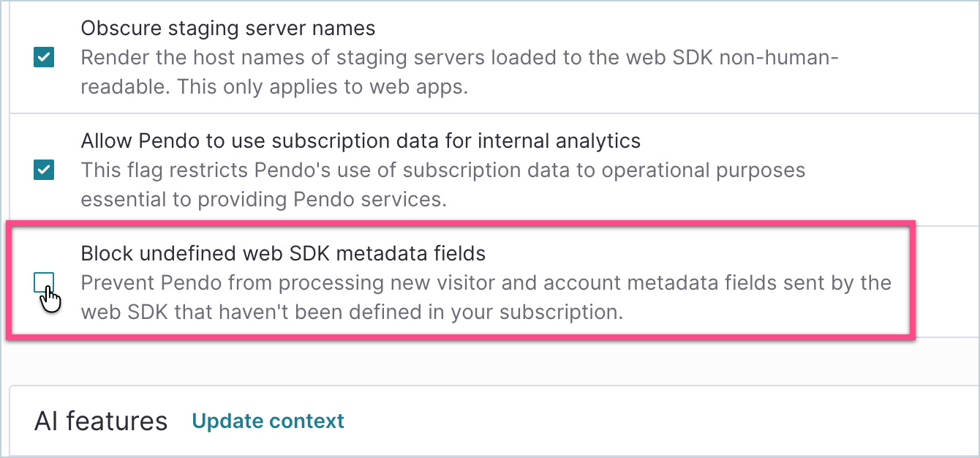Image resolution: width=980 pixels, height=458 pixels.
Task: Select the "AI features" heading
Action: pos(100,421)
